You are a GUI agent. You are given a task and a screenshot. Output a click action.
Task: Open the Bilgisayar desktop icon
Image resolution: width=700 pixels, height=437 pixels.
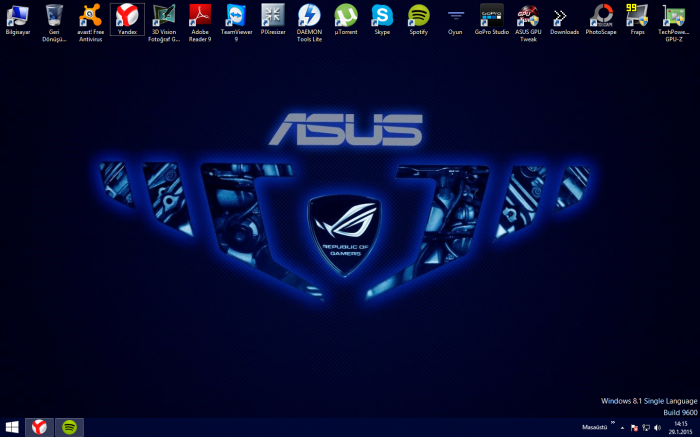(17, 15)
